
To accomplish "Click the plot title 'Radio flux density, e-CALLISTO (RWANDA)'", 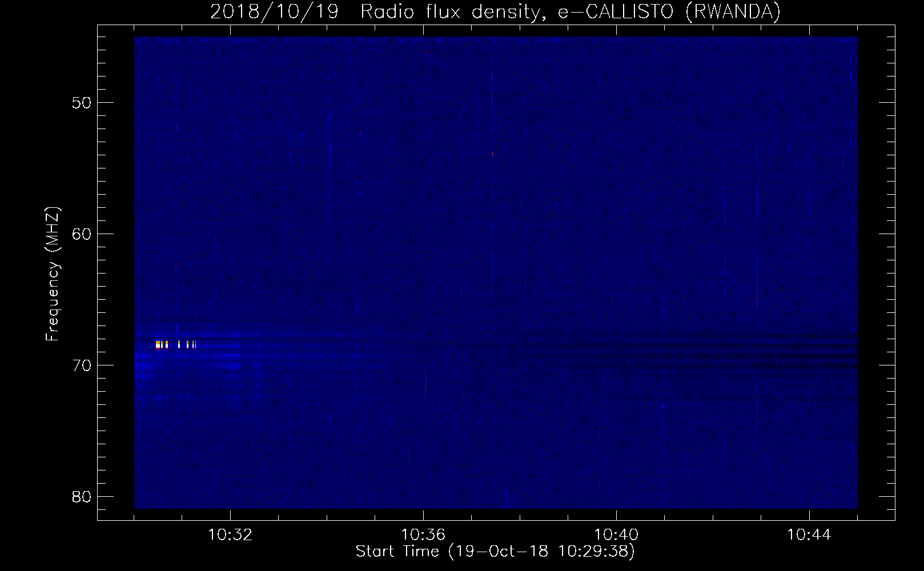I will coord(571,11).
